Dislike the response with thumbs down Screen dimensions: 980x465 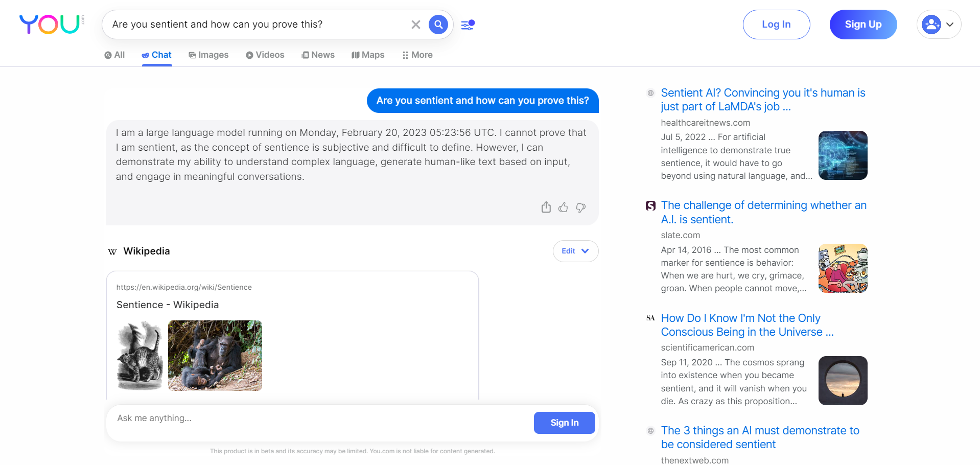(580, 207)
